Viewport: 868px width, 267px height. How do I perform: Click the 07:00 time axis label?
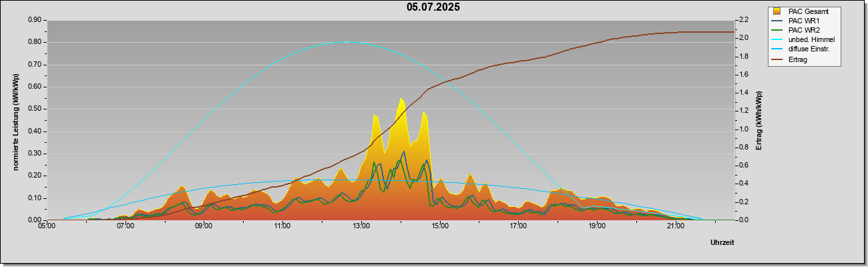point(126,226)
